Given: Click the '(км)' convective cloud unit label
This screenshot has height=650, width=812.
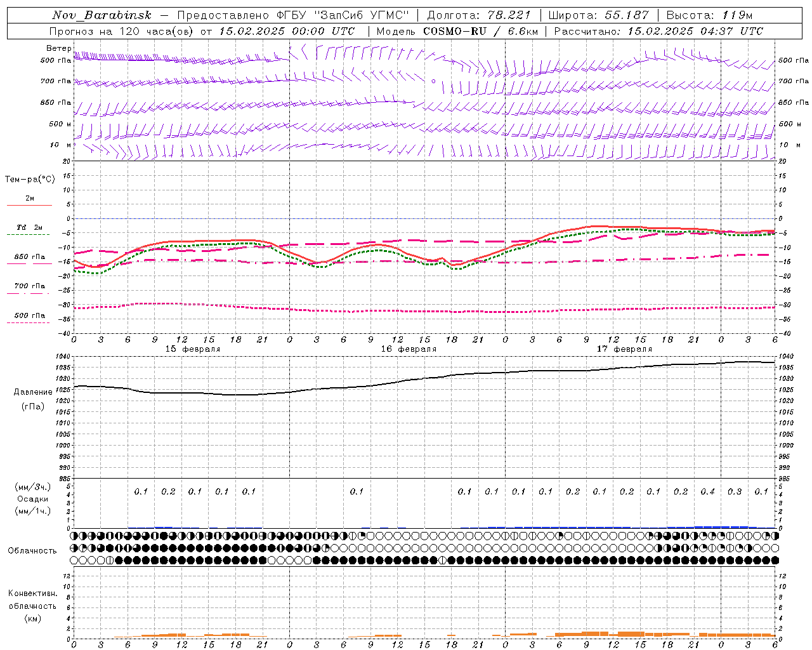Looking at the screenshot, I should click(34, 618).
